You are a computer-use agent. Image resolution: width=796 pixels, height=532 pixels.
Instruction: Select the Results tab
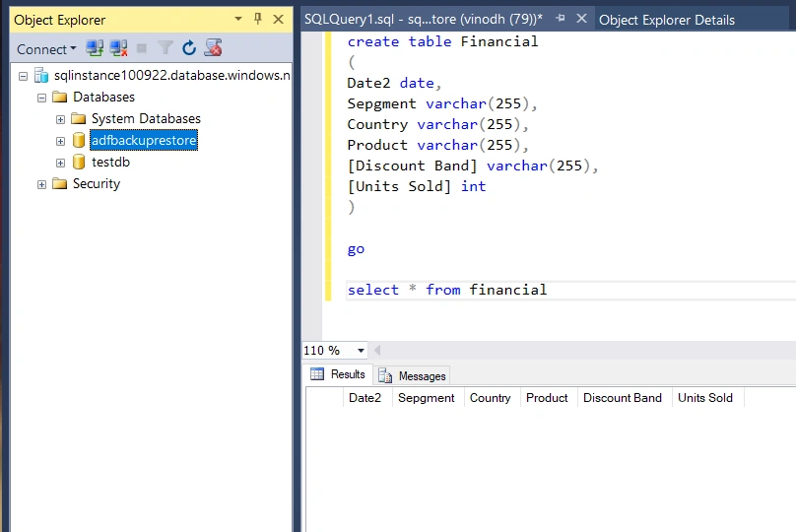tap(338, 374)
